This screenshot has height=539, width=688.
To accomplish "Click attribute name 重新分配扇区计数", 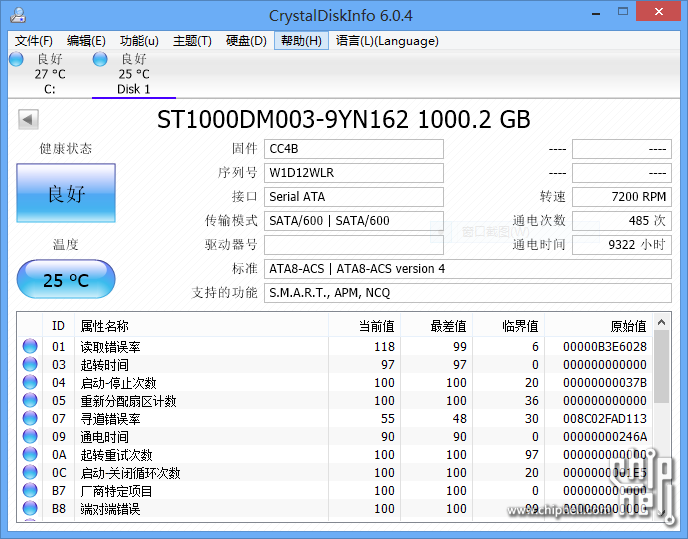I will 128,401.
